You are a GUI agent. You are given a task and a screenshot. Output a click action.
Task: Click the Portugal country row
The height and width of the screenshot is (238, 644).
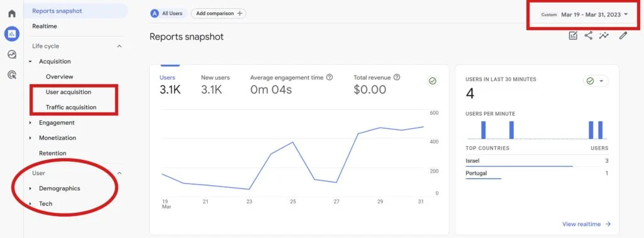pyautogui.click(x=537, y=174)
